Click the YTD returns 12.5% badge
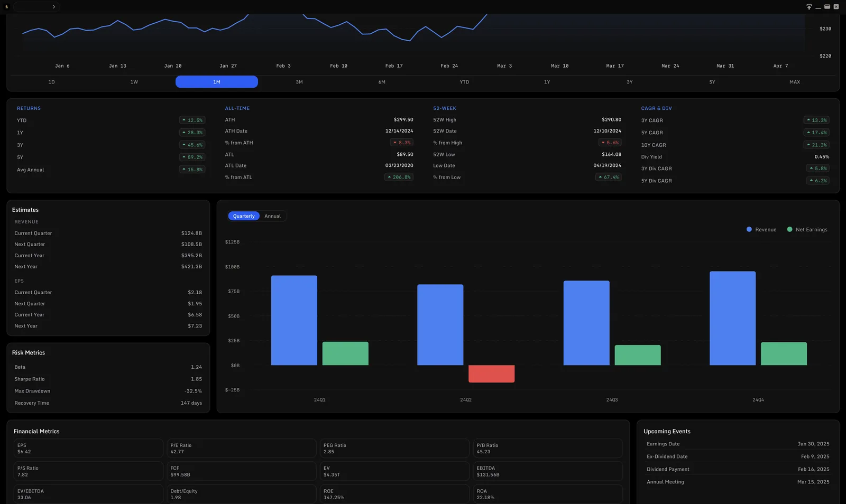The image size is (846, 504). tap(192, 120)
